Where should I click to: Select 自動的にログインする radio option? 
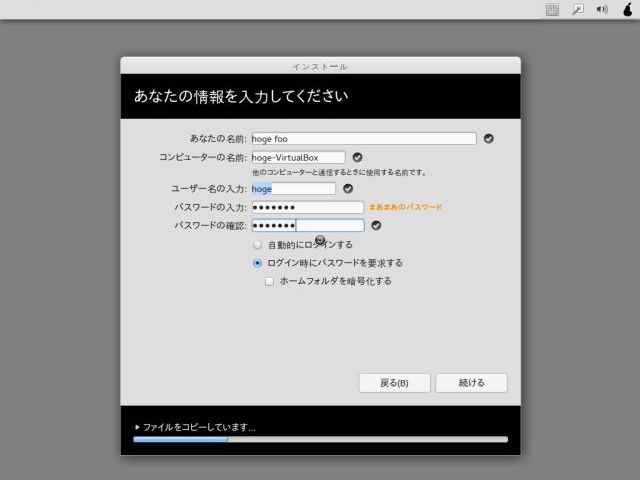coord(258,244)
